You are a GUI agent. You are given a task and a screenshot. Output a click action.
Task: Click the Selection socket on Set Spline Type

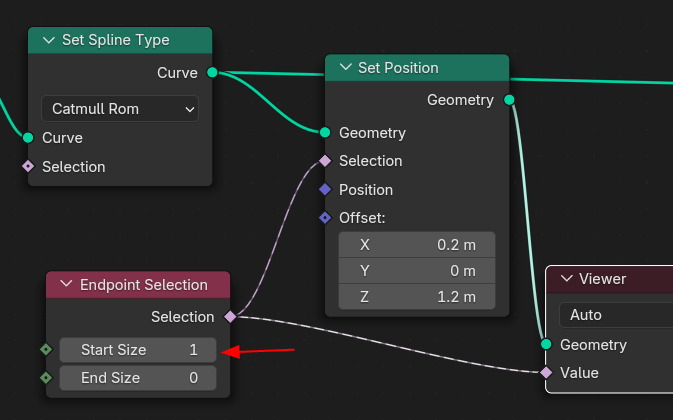(28, 166)
